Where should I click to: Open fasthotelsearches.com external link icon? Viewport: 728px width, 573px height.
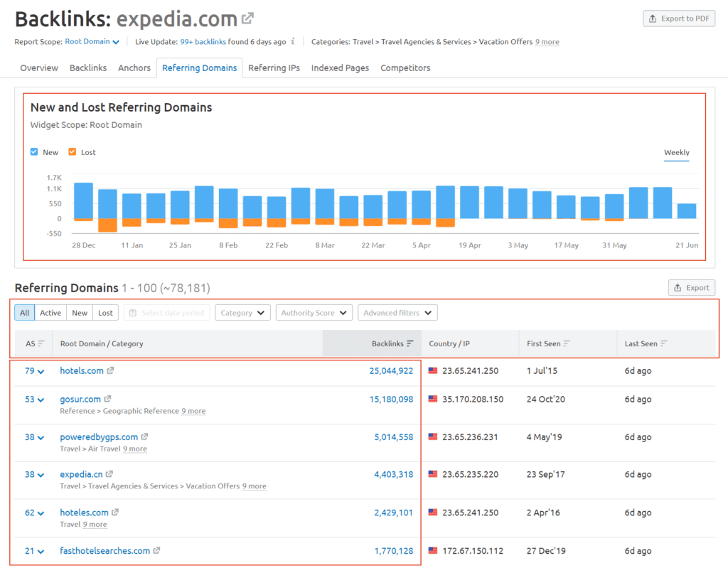pyautogui.click(x=156, y=550)
